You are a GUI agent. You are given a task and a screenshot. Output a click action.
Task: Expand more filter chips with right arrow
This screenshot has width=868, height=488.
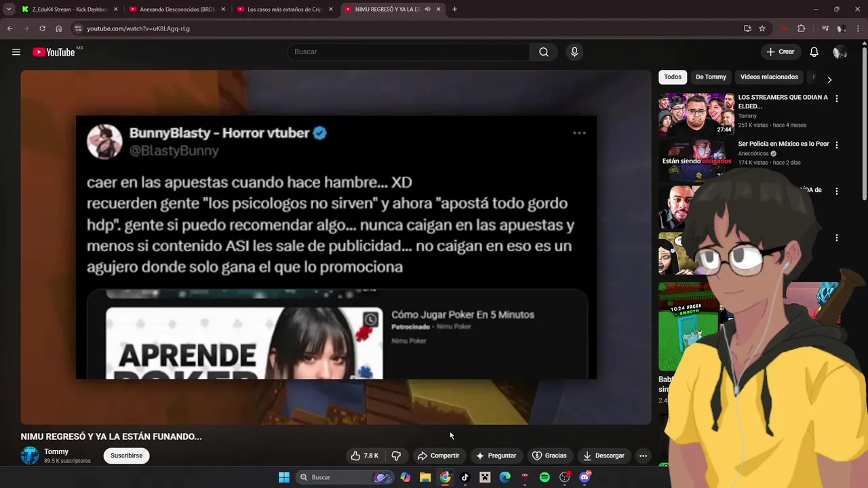coord(829,79)
